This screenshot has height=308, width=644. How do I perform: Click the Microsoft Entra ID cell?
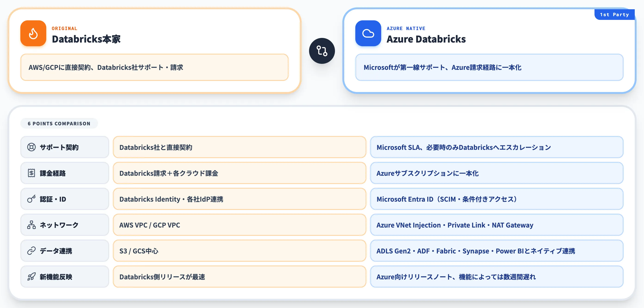click(x=497, y=199)
